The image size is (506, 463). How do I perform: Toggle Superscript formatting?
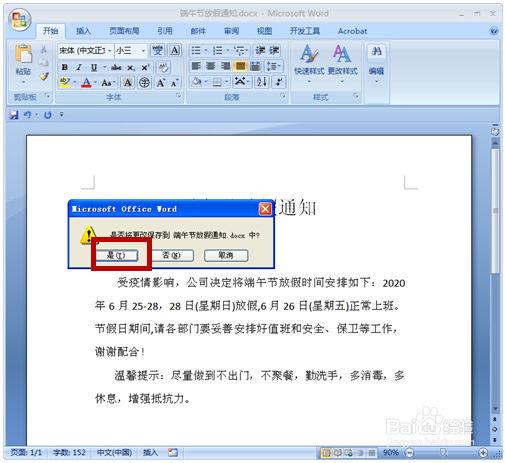point(145,68)
